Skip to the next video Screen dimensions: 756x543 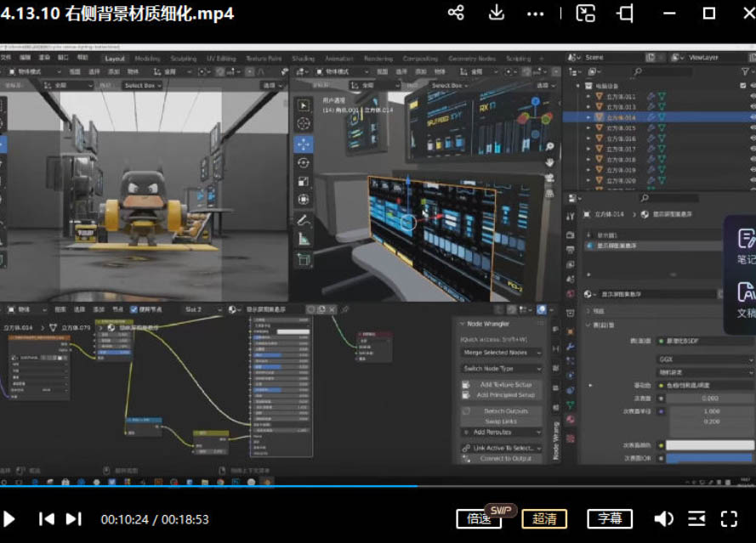coord(74,519)
